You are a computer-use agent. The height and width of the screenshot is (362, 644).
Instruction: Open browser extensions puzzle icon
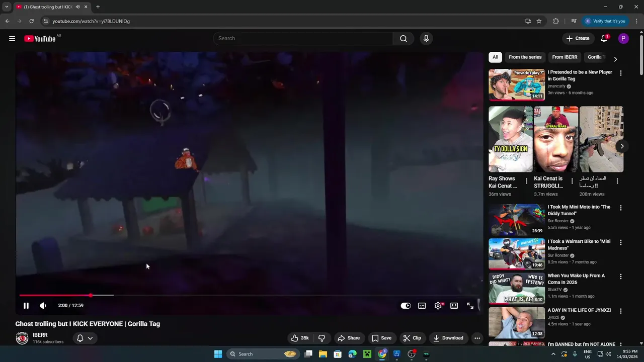coord(556,21)
